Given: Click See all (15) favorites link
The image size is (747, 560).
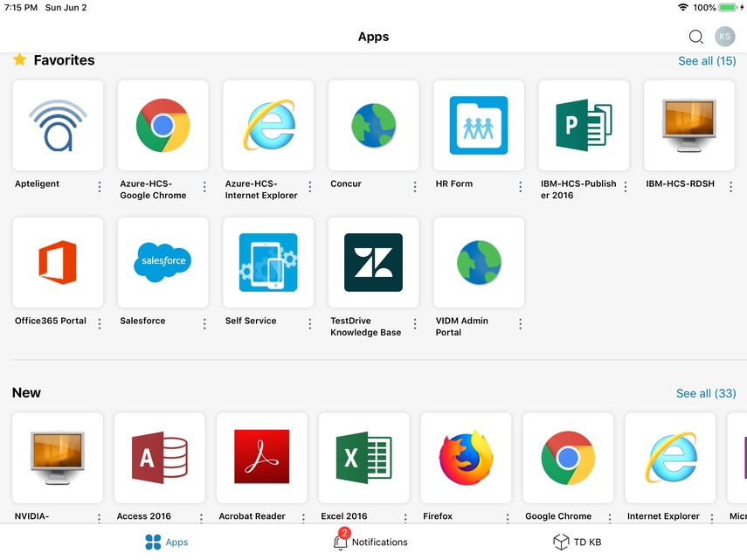Looking at the screenshot, I should pyautogui.click(x=707, y=61).
